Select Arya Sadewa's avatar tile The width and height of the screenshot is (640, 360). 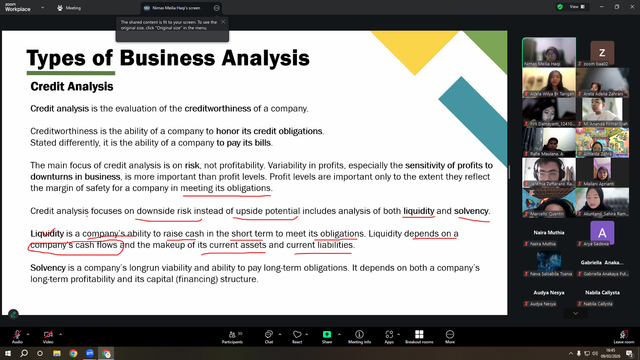point(602,233)
